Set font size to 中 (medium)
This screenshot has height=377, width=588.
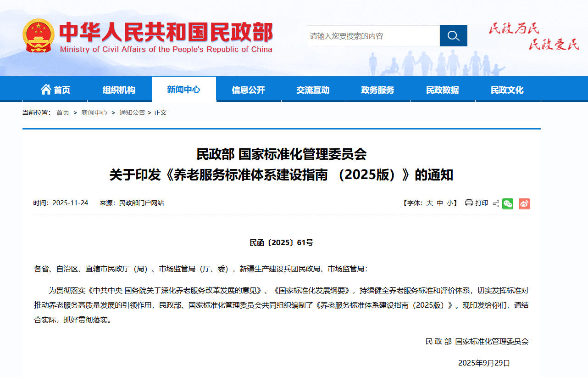(x=439, y=203)
